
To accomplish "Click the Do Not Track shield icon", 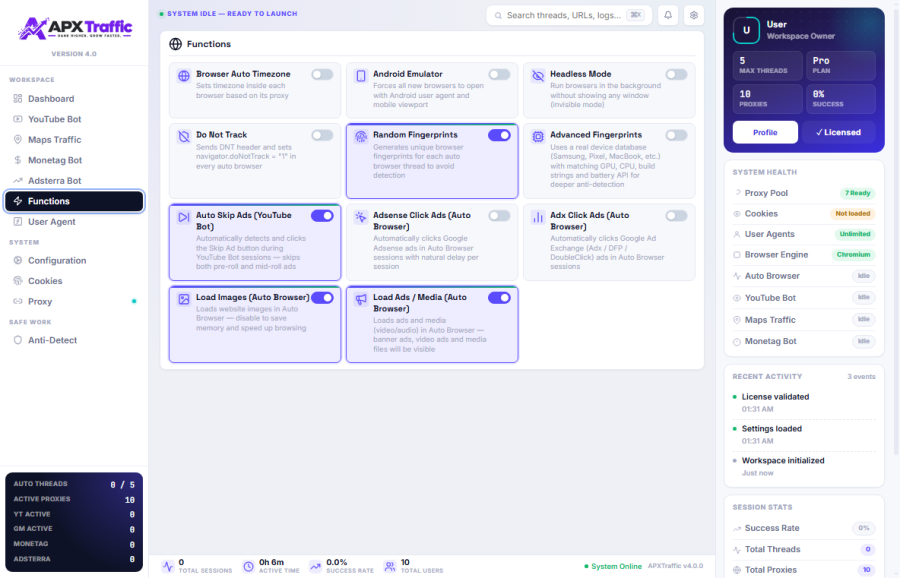I will [184, 137].
